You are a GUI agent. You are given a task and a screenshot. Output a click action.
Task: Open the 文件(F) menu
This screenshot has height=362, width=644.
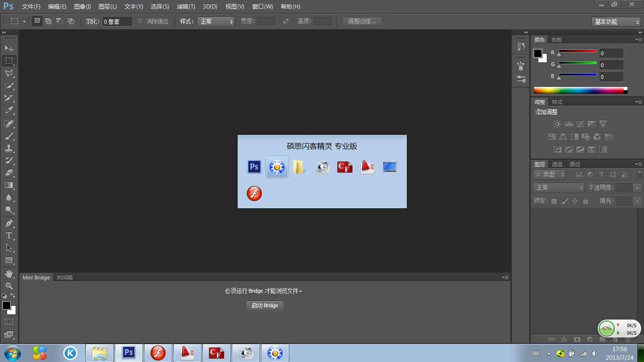coord(31,7)
